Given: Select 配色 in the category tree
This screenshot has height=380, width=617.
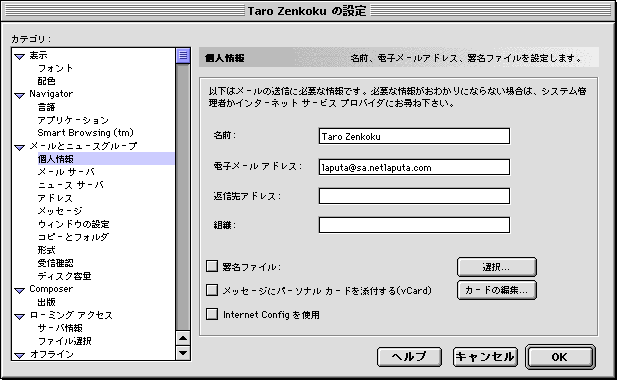Looking at the screenshot, I should 46,81.
